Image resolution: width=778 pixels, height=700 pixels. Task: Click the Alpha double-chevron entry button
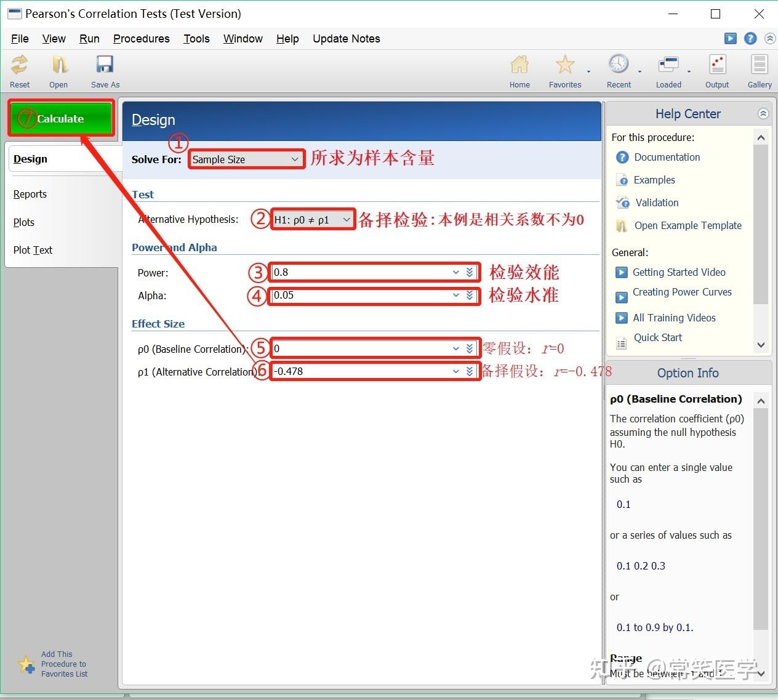(x=470, y=295)
